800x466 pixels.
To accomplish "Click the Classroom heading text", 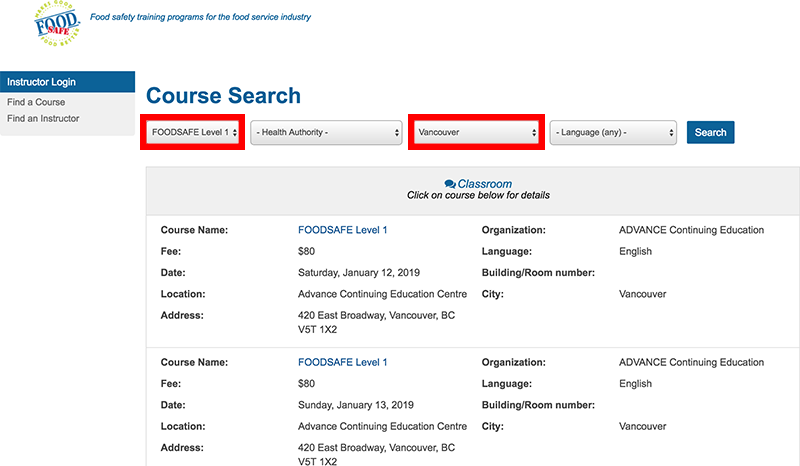I will click(484, 184).
